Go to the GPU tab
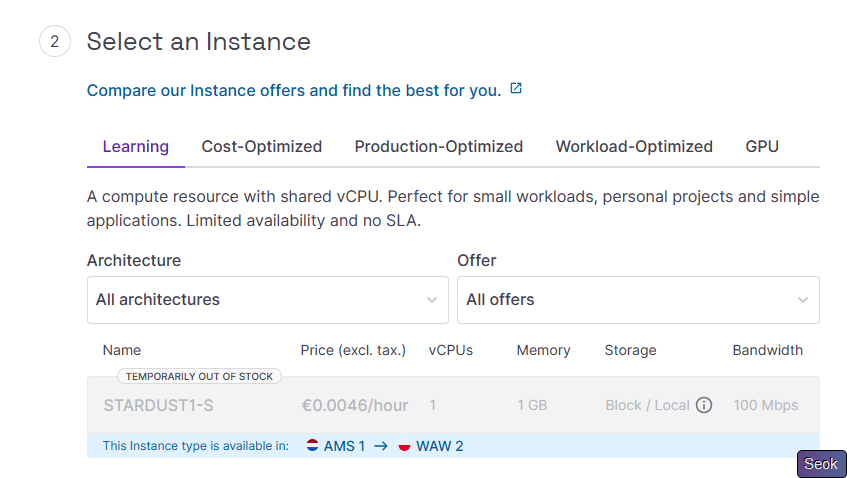 (x=762, y=146)
